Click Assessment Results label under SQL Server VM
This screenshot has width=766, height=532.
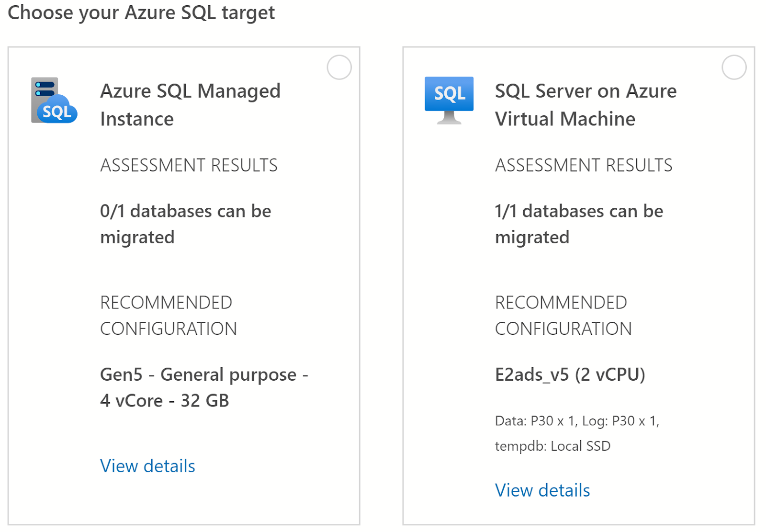(x=584, y=165)
